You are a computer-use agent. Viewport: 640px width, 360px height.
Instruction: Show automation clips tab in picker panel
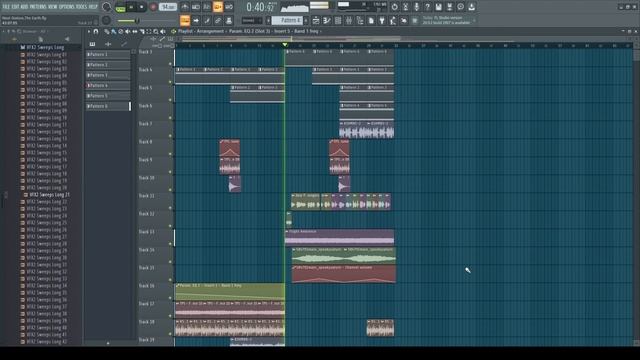point(124,44)
